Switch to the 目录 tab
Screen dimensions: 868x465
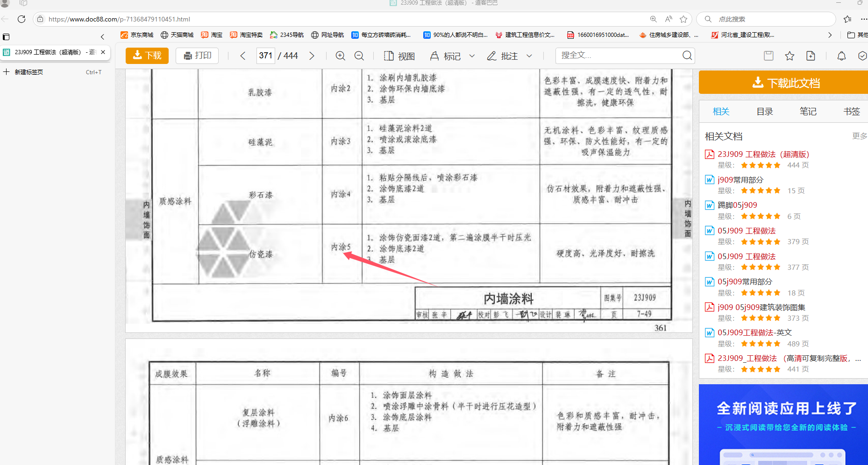(x=765, y=111)
